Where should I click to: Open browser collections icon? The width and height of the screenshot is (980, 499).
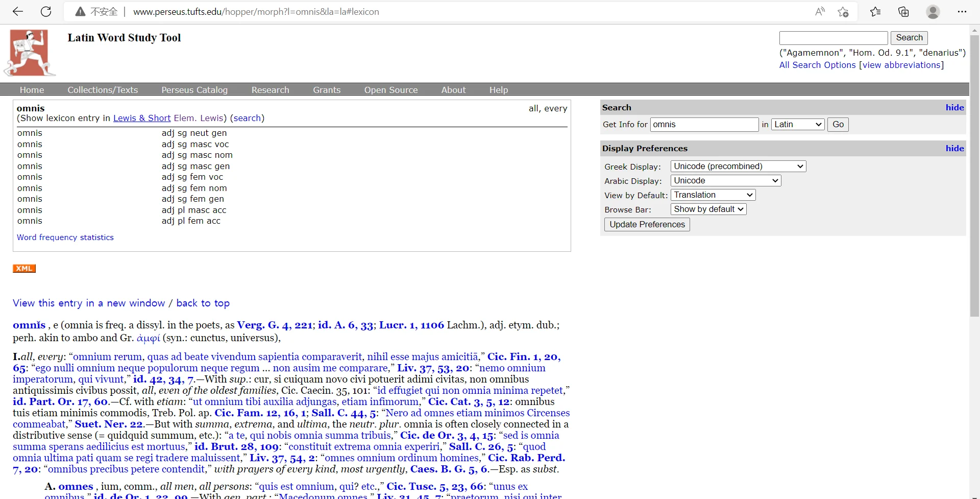pos(903,12)
